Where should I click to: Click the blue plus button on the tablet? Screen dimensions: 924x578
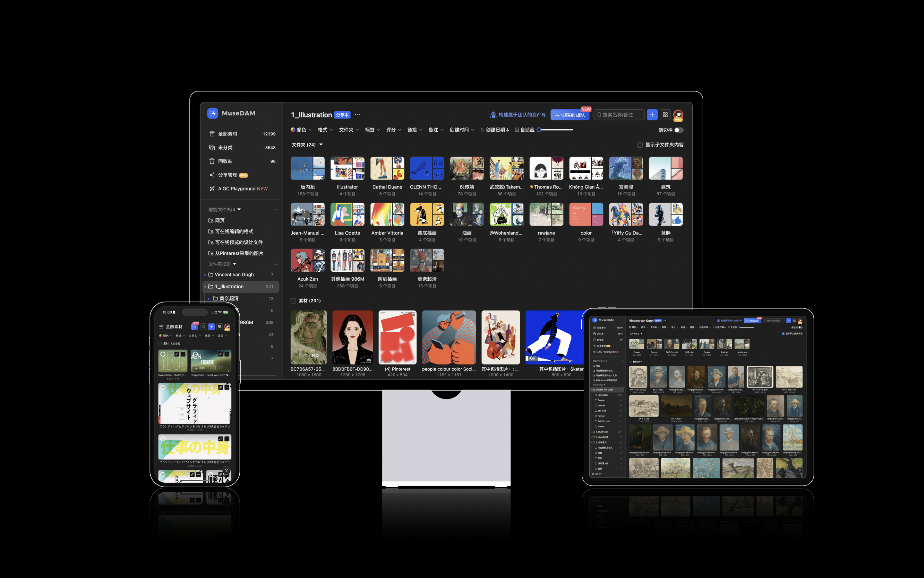pos(789,321)
